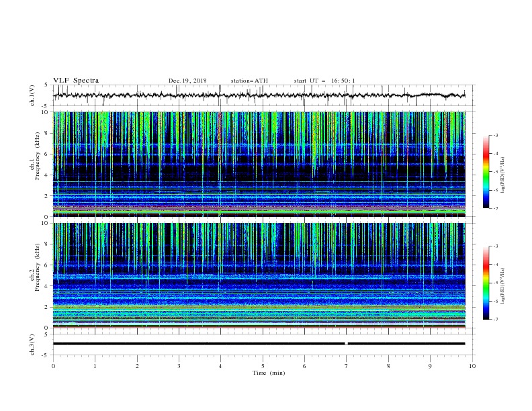Click the 'ch.1(V)' waveform axis label
The width and height of the screenshot is (532, 411).
pyautogui.click(x=32, y=95)
